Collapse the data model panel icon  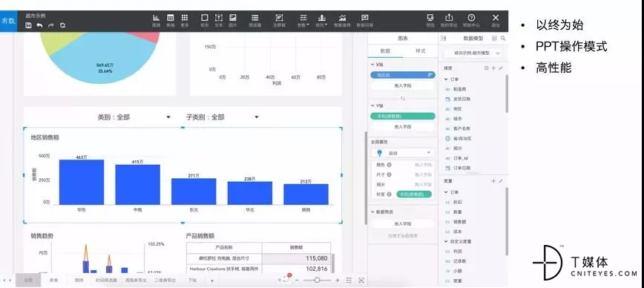[444, 38]
